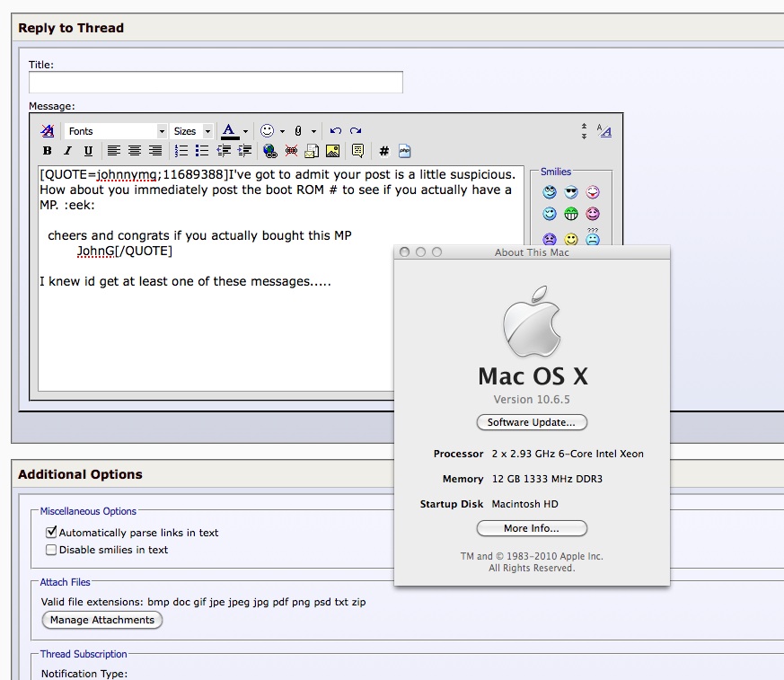Toggle underline formatting in the message editor

pos(88,151)
